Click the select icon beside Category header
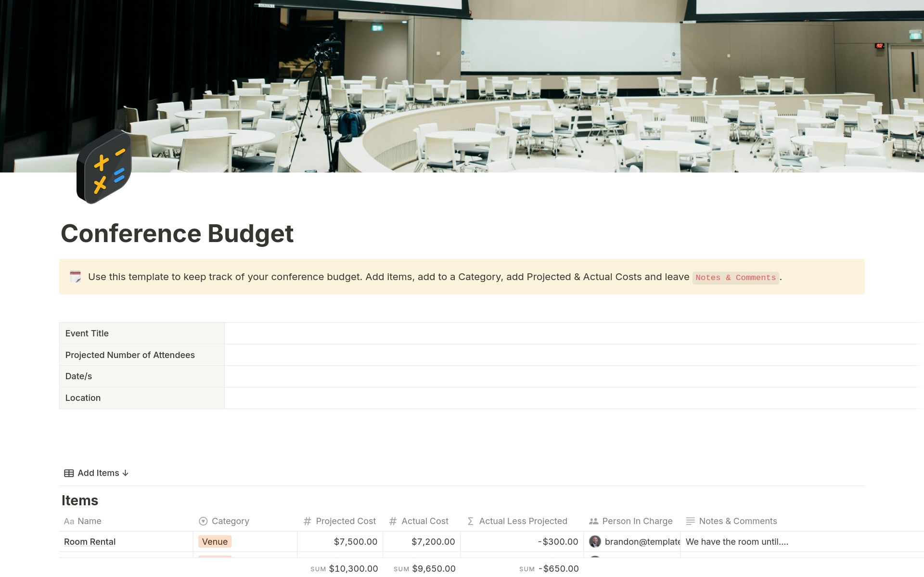924x577 pixels. coord(203,521)
